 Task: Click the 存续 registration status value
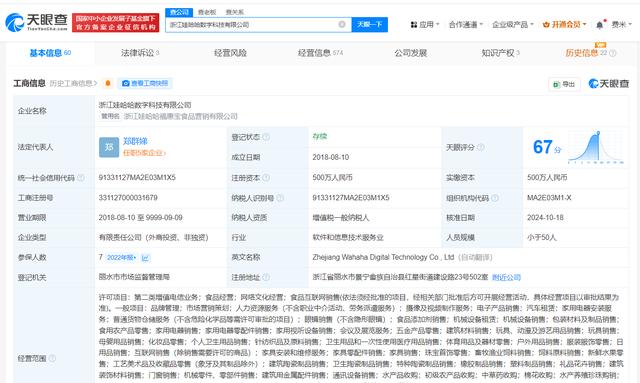tap(320, 136)
